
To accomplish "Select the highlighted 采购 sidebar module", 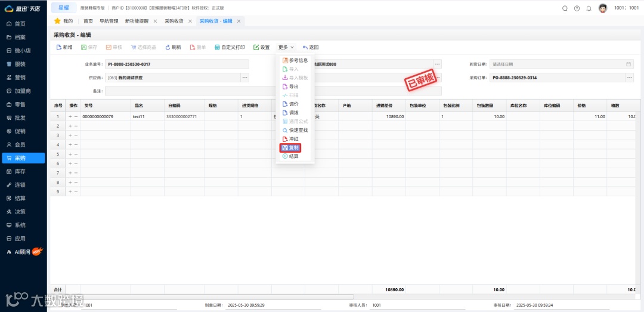I will point(23,158).
